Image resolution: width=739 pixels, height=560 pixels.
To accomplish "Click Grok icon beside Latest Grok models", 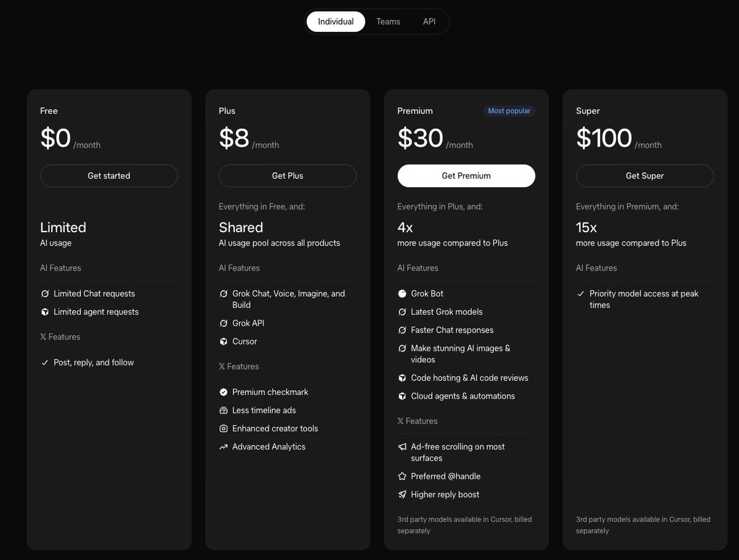I will (x=402, y=312).
